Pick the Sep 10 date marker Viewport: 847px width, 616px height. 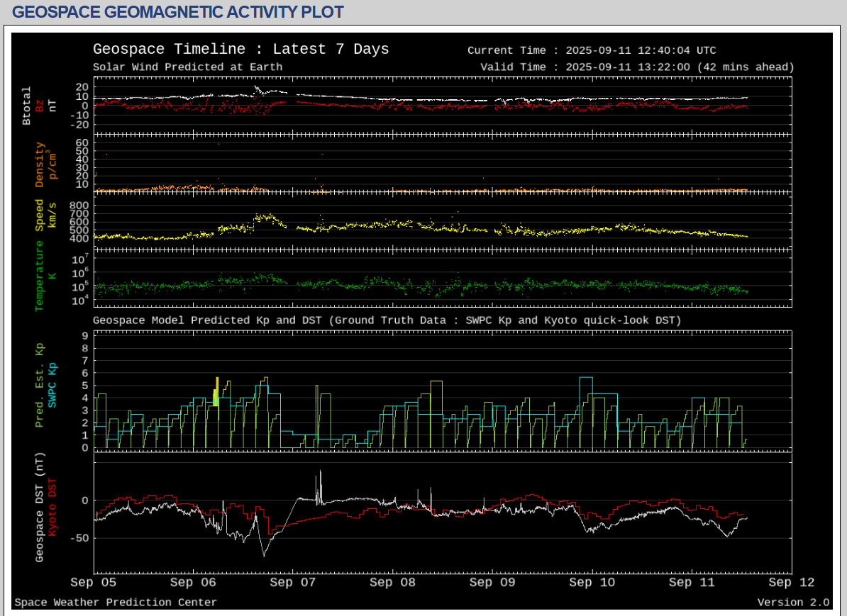pos(592,583)
